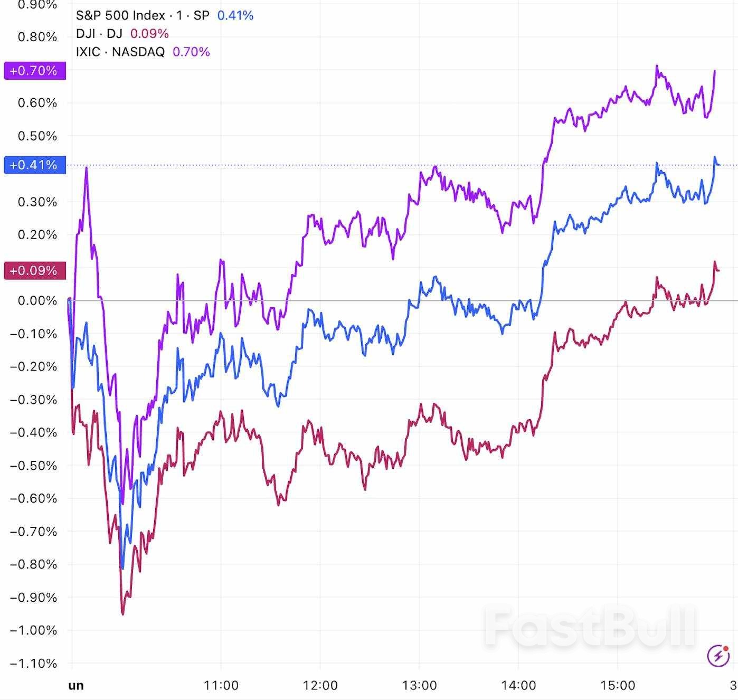Click the red 0.09% value in the legend
The image size is (738, 700).
149,34
